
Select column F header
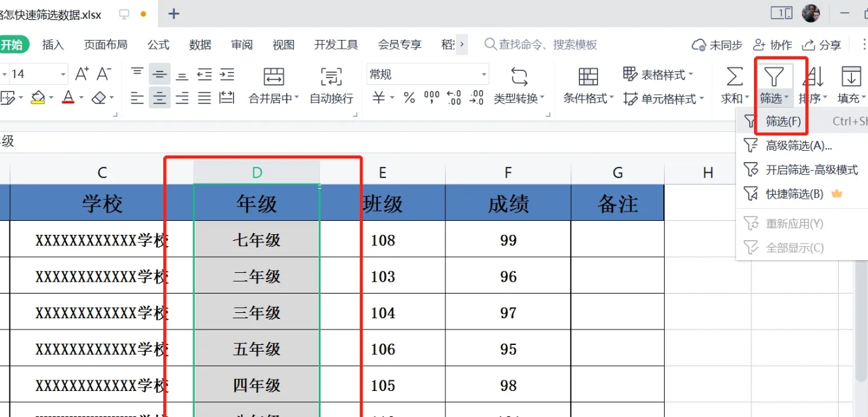[508, 173]
